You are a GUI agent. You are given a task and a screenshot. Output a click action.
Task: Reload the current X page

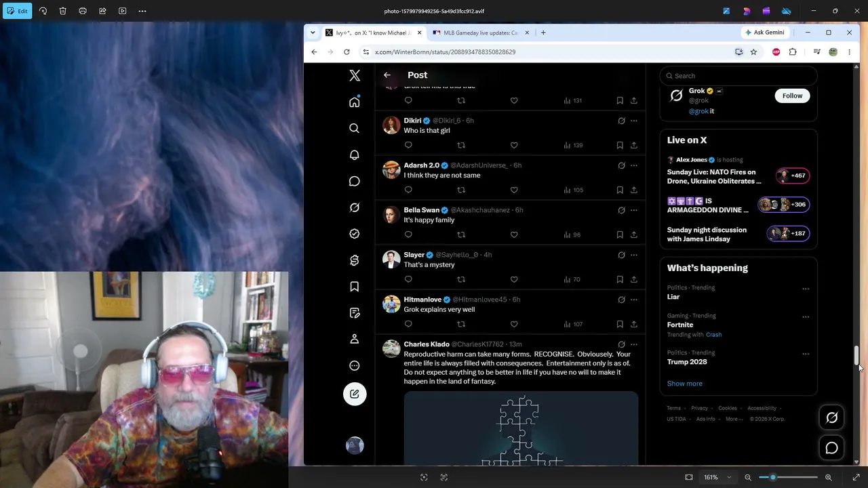[x=347, y=52]
